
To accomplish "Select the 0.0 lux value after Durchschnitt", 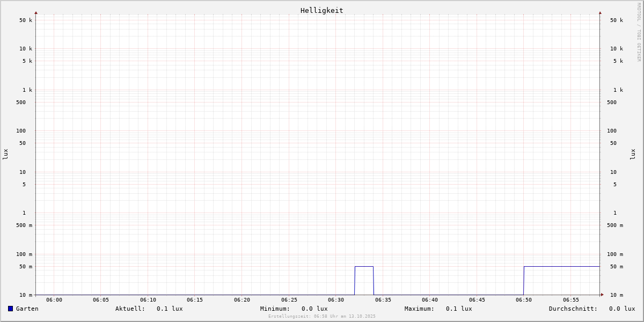I will point(622,309).
